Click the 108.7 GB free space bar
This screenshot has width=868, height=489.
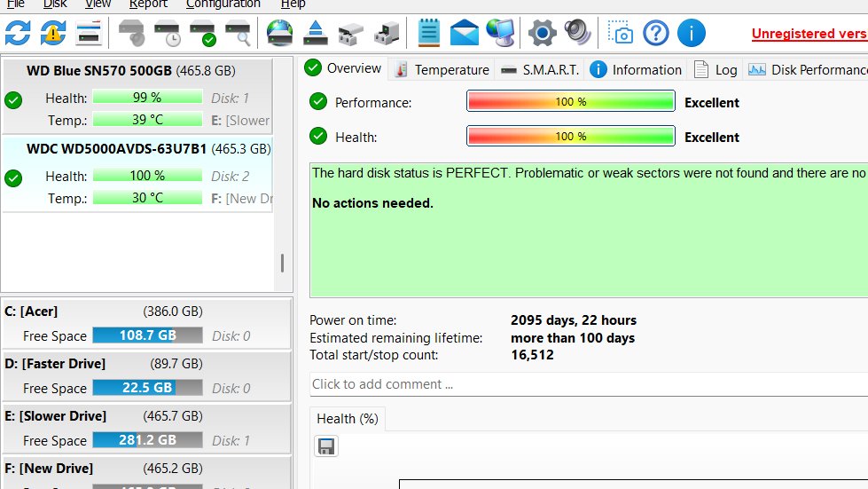click(x=147, y=335)
